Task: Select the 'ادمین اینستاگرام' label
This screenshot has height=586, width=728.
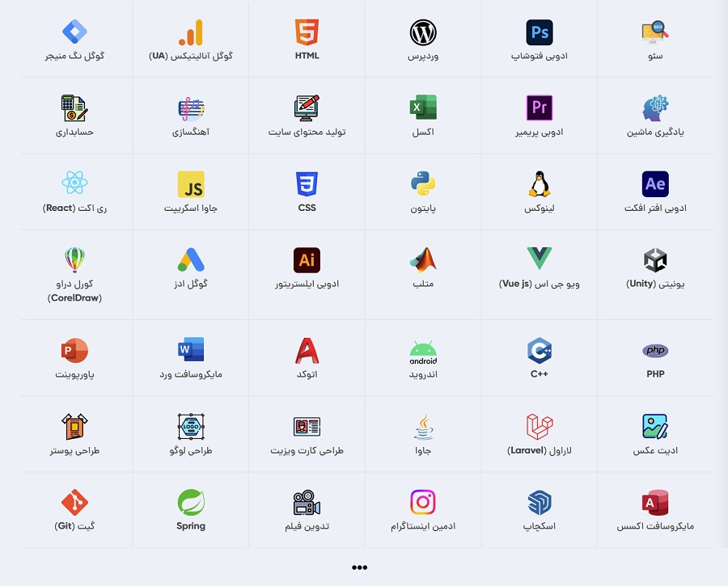Action: point(423,526)
